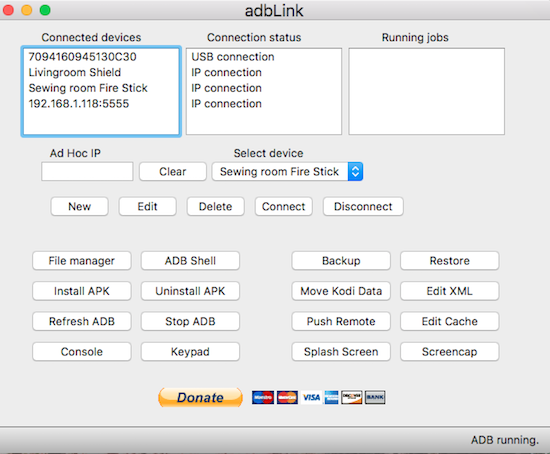550x454 pixels.
Task: Launch ADB Shell
Action: pyautogui.click(x=190, y=261)
